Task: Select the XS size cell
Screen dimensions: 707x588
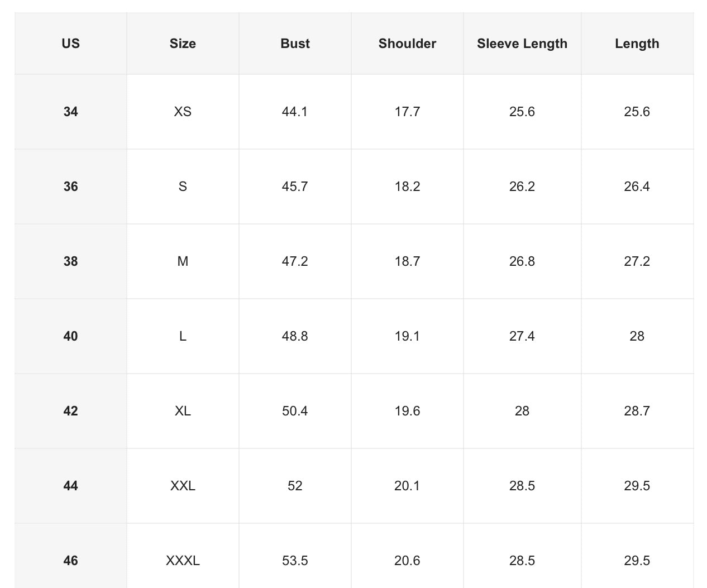Action: (183, 112)
